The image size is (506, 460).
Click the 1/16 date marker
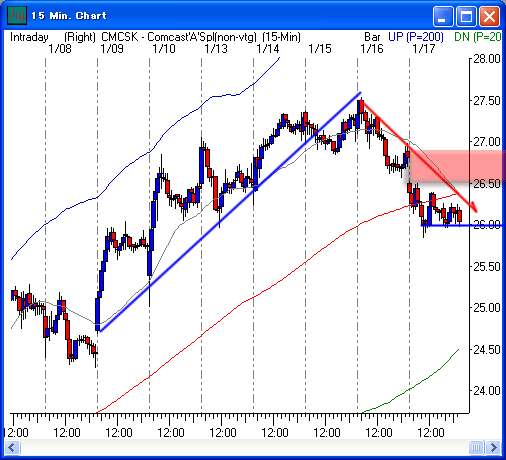tap(372, 49)
